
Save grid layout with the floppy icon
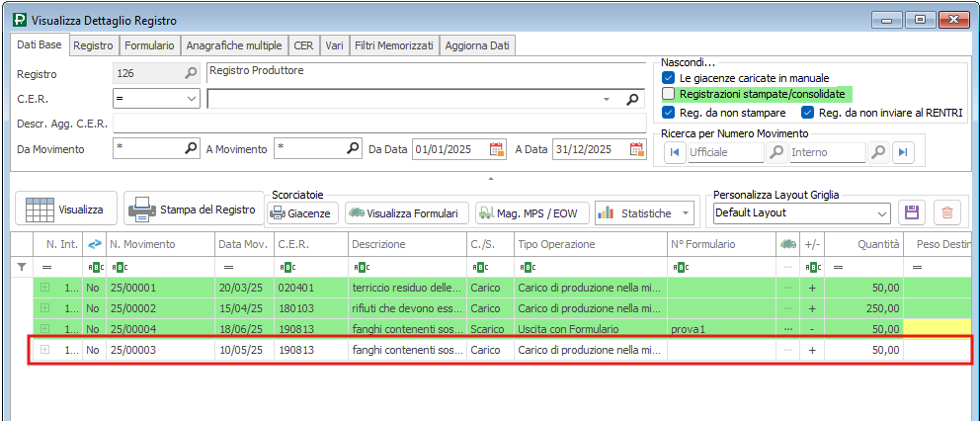(x=912, y=212)
